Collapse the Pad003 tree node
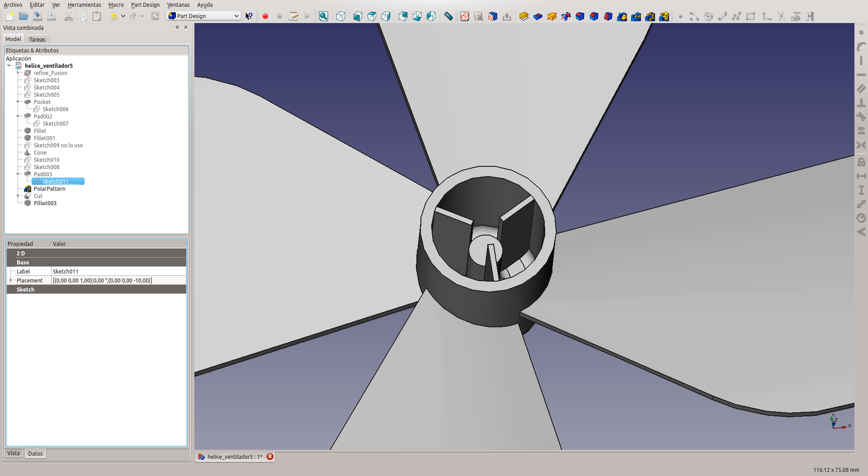The height and width of the screenshot is (476, 868). pyautogui.click(x=18, y=174)
